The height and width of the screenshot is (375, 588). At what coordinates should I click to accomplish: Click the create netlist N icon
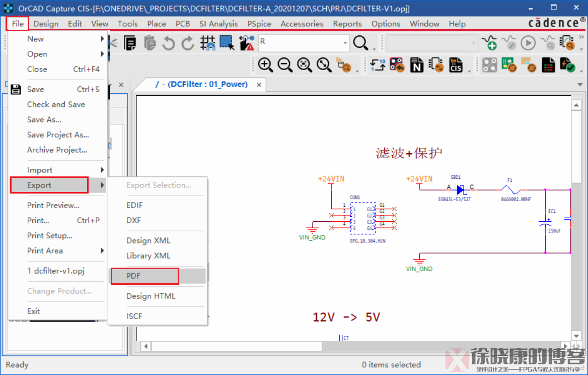416,65
